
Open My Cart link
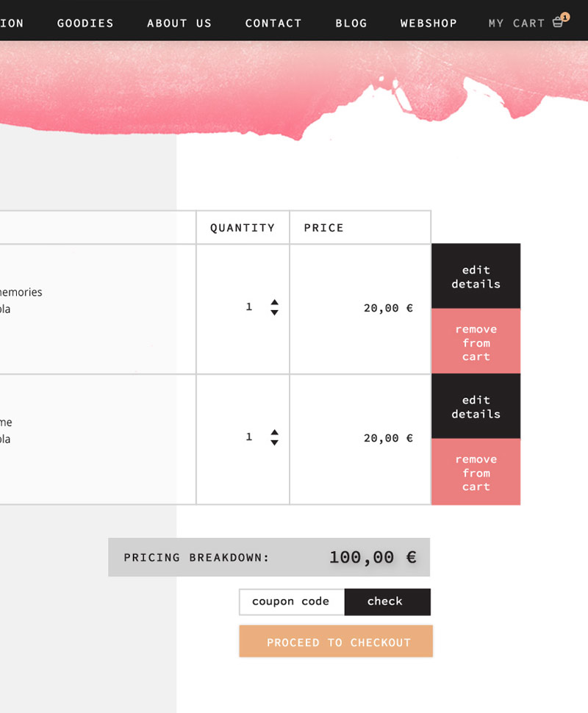pyautogui.click(x=516, y=24)
